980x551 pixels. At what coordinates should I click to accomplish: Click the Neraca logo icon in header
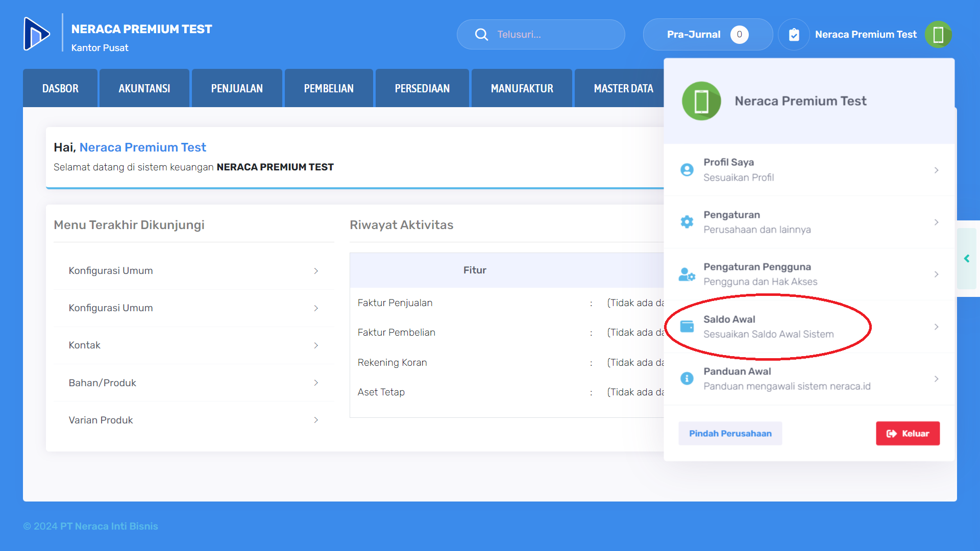click(37, 34)
